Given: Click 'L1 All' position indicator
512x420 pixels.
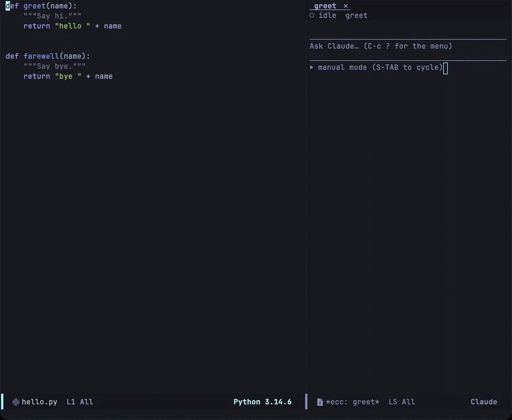Looking at the screenshot, I should pyautogui.click(x=80, y=402).
